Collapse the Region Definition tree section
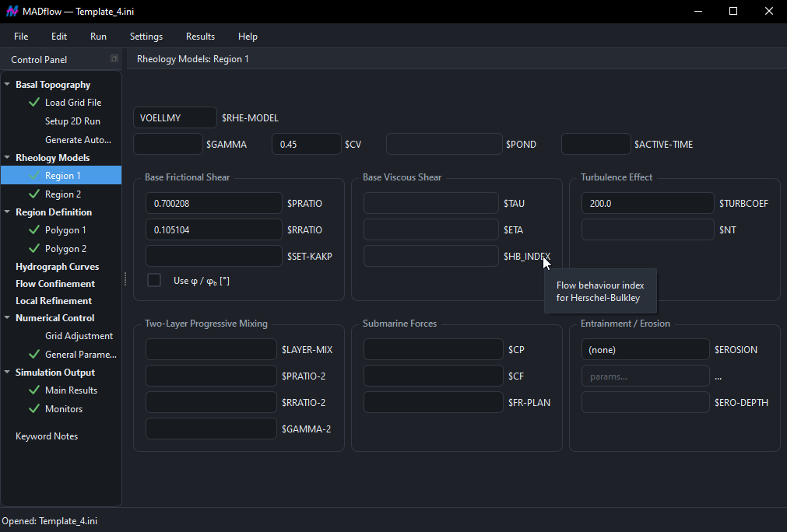 pyautogui.click(x=7, y=212)
